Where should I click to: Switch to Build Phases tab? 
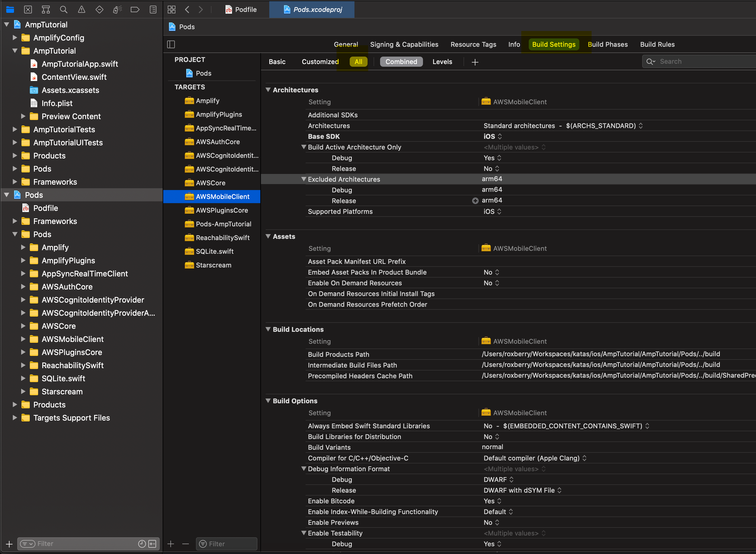point(607,45)
